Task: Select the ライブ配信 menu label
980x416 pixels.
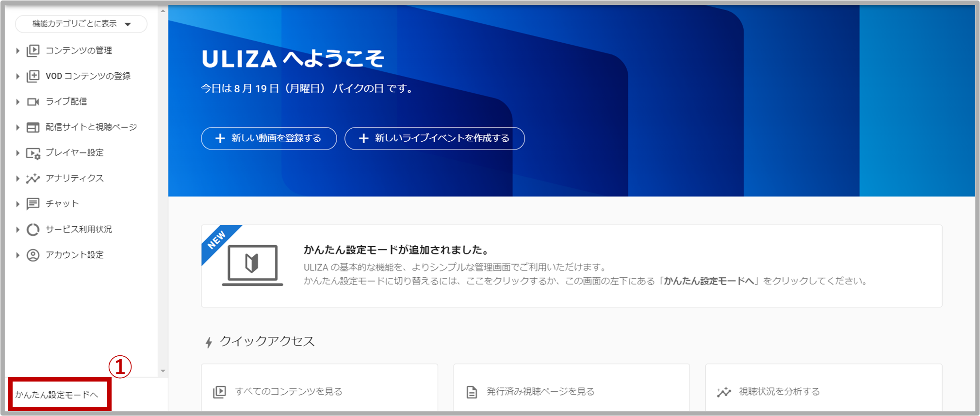Action: 66,101
